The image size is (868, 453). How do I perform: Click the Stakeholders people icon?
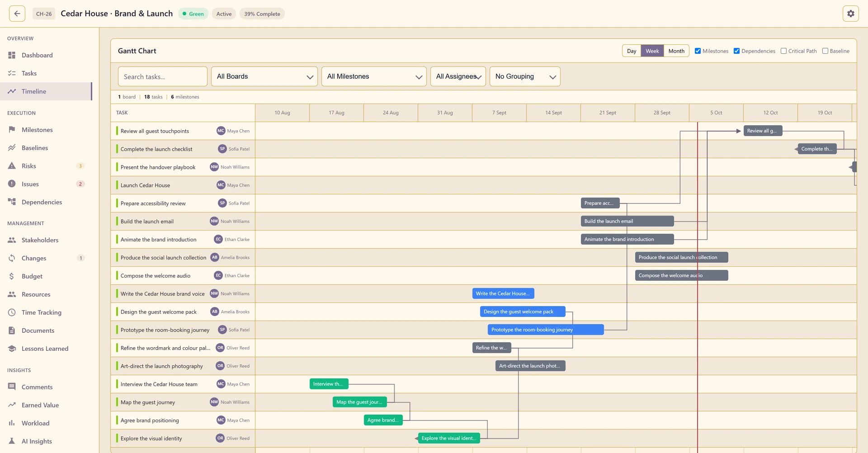(12, 240)
